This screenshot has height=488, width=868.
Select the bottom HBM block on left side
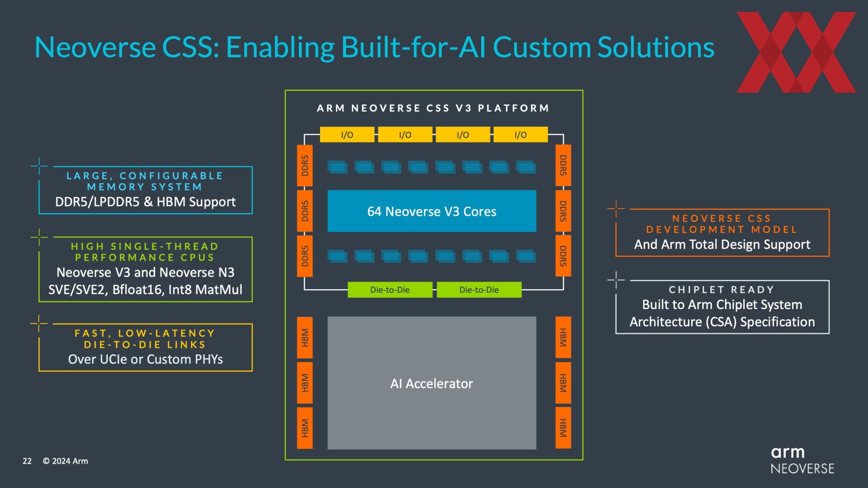pyautogui.click(x=305, y=428)
